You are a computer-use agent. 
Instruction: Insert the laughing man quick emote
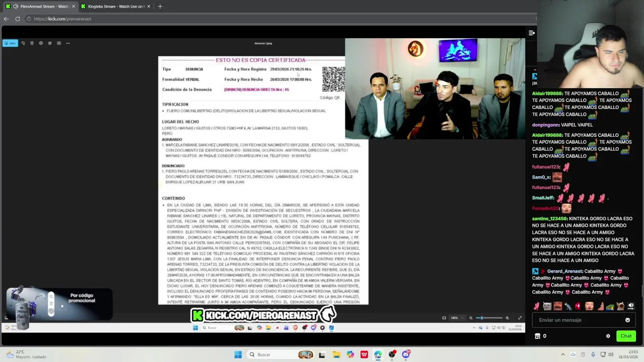tap(557, 306)
